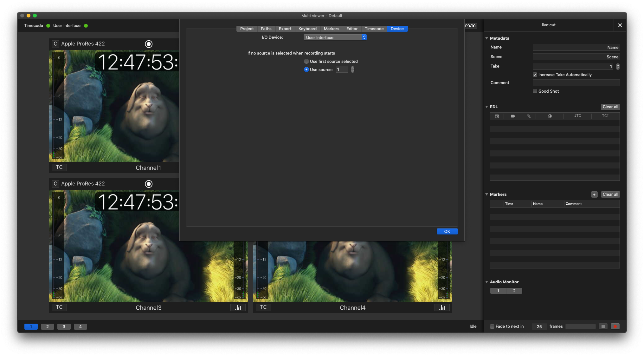Switch to the Paths tab

[x=266, y=29]
